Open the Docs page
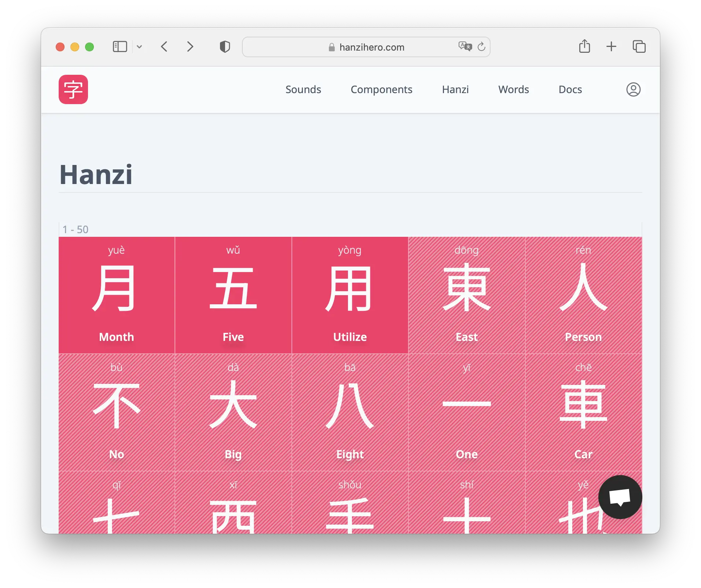Viewport: 701px width, 588px height. point(570,89)
